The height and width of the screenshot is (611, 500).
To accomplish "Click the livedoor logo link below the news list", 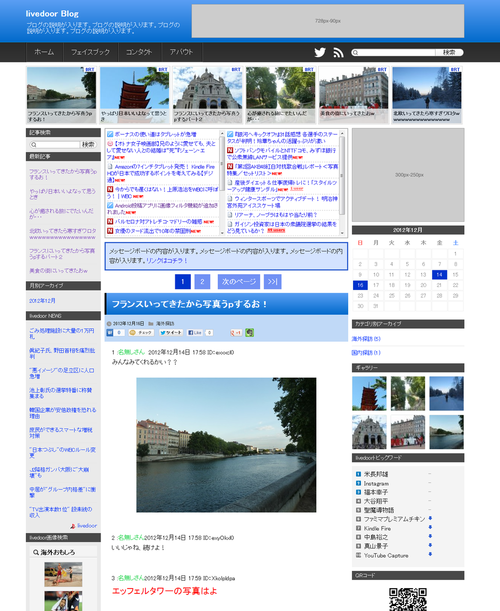I will (83, 526).
